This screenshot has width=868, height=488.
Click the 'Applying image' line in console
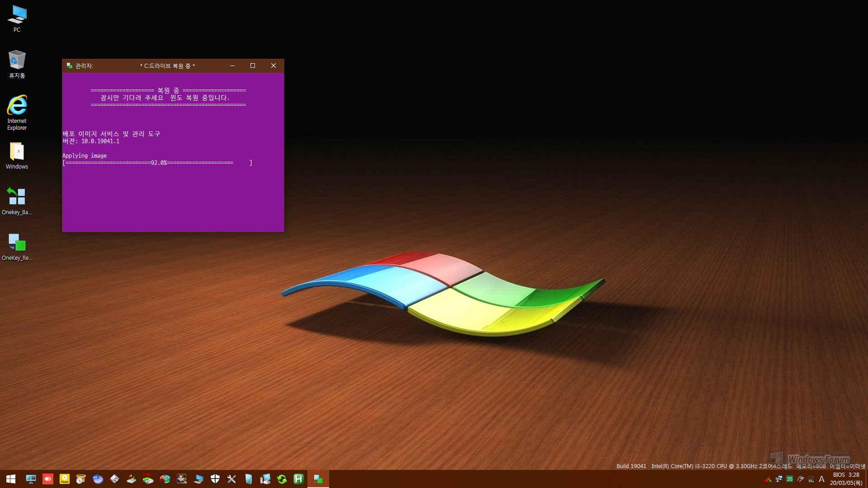point(85,155)
